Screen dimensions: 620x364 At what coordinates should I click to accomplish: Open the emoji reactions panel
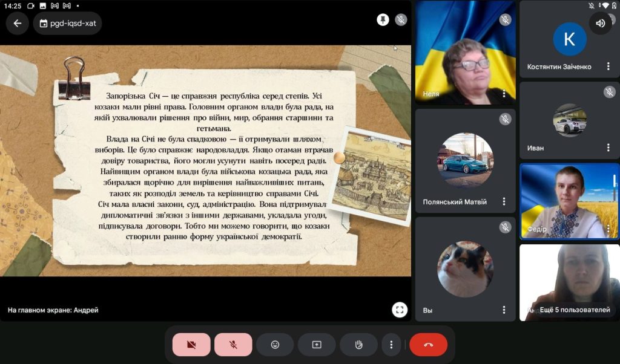pos(275,345)
